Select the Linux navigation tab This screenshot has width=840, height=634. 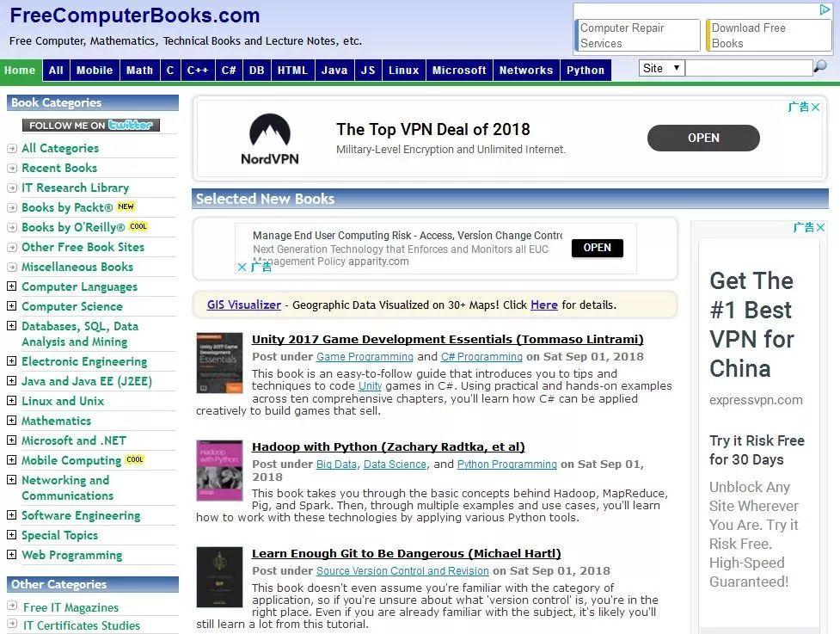click(404, 71)
